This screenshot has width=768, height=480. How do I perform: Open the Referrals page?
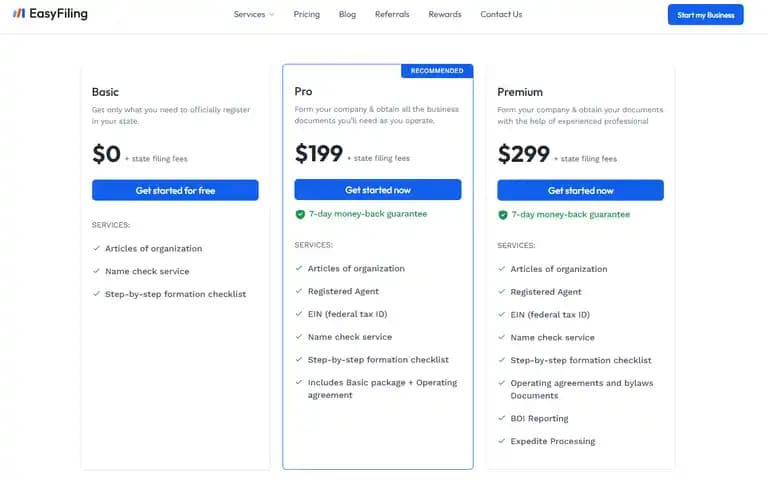point(392,14)
